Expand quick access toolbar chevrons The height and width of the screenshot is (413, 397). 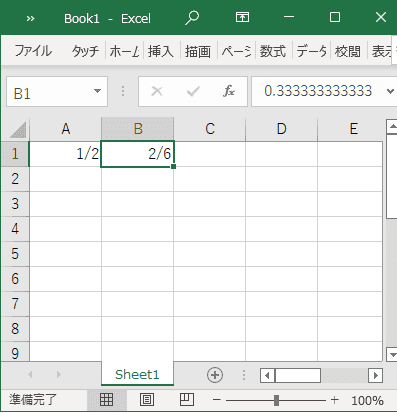point(30,18)
